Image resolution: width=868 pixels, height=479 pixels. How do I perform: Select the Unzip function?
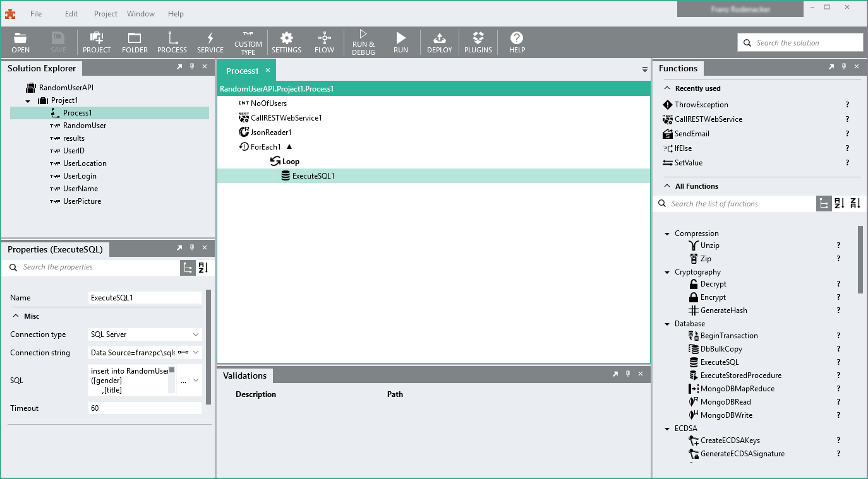(x=709, y=245)
